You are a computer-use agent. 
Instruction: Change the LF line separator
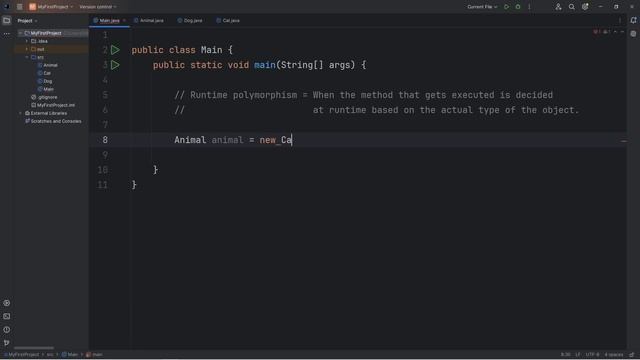[x=578, y=355]
